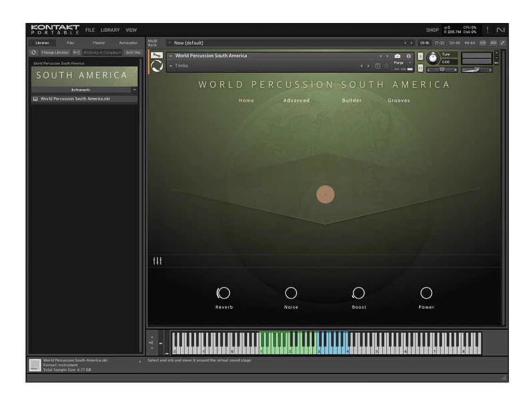
Task: Click the Native Instruments logo icon
Action: tap(500, 30)
